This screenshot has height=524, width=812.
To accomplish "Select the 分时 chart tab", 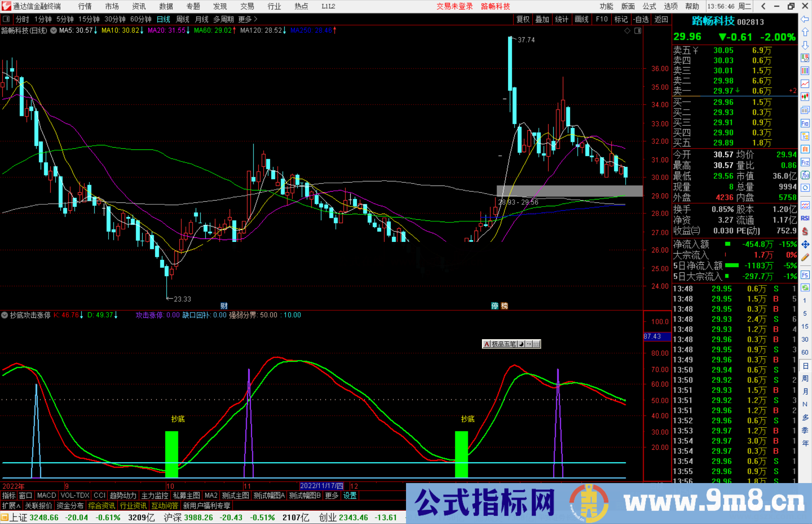I will coord(22,19).
